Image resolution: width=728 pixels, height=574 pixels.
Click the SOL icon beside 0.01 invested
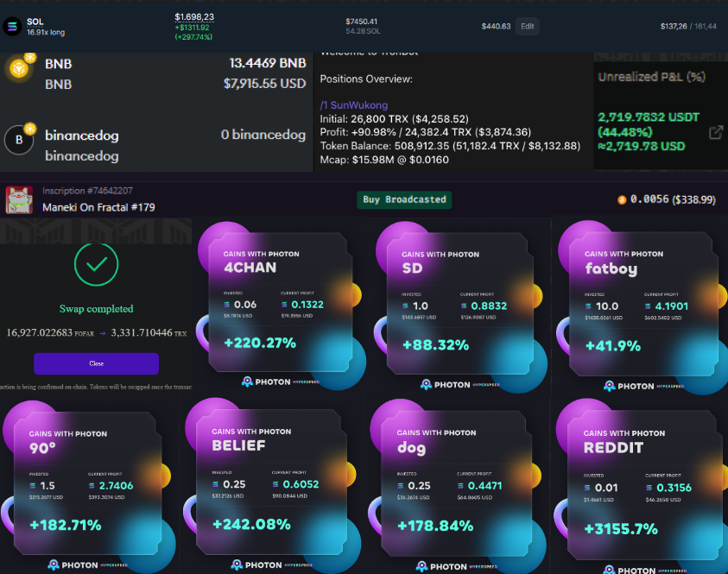click(x=587, y=488)
